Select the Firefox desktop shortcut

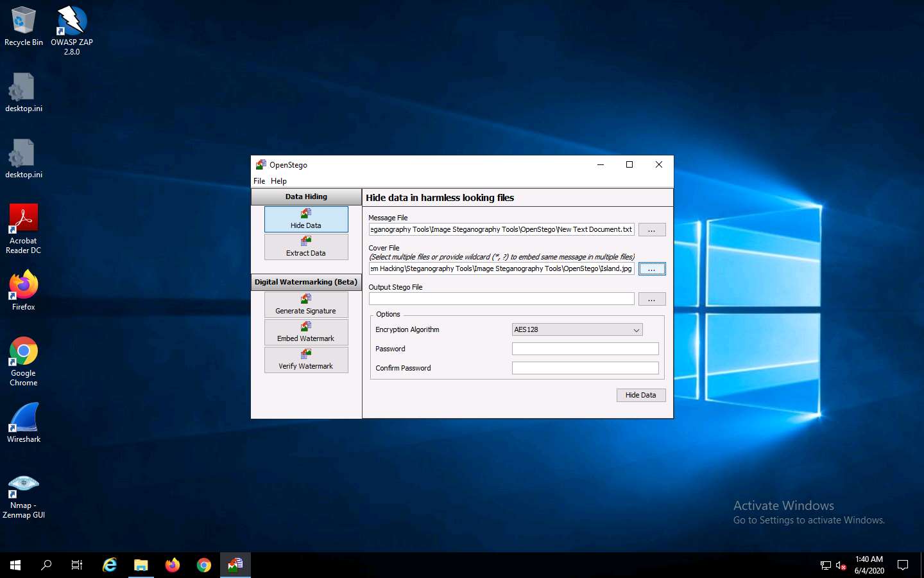24,291
